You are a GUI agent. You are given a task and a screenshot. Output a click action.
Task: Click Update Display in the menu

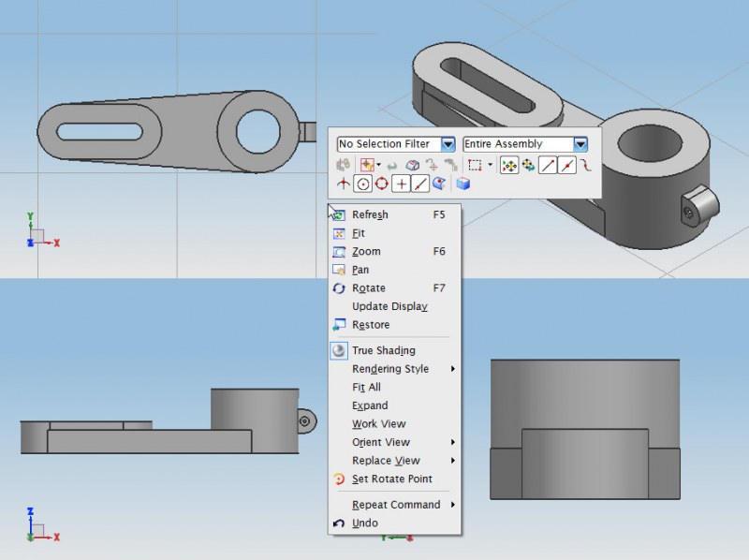click(x=389, y=306)
